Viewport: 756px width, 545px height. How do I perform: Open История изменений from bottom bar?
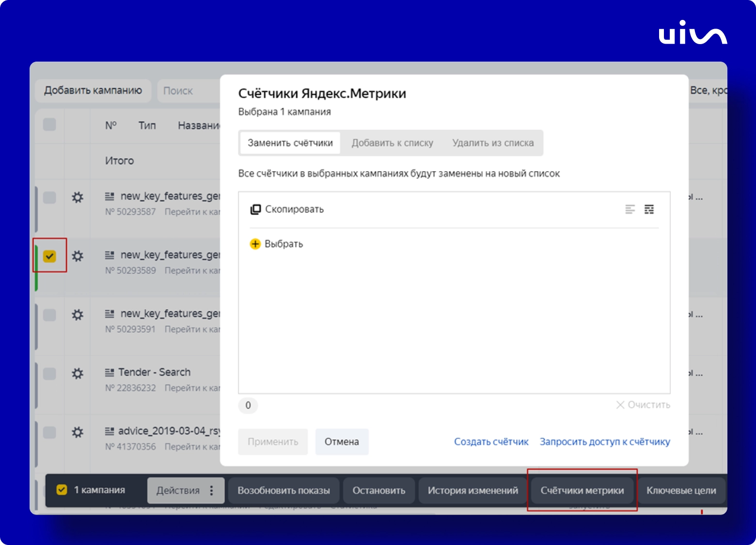click(472, 491)
